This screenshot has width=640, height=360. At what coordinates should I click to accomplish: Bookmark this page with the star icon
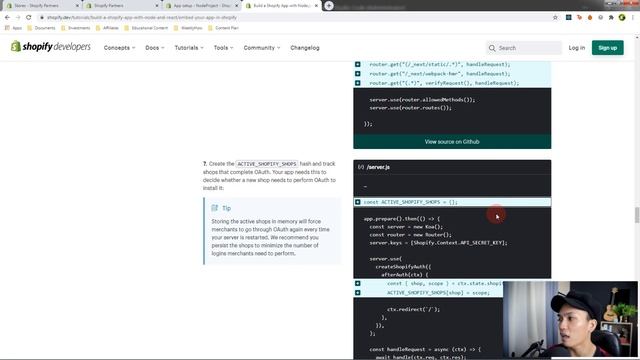555,18
